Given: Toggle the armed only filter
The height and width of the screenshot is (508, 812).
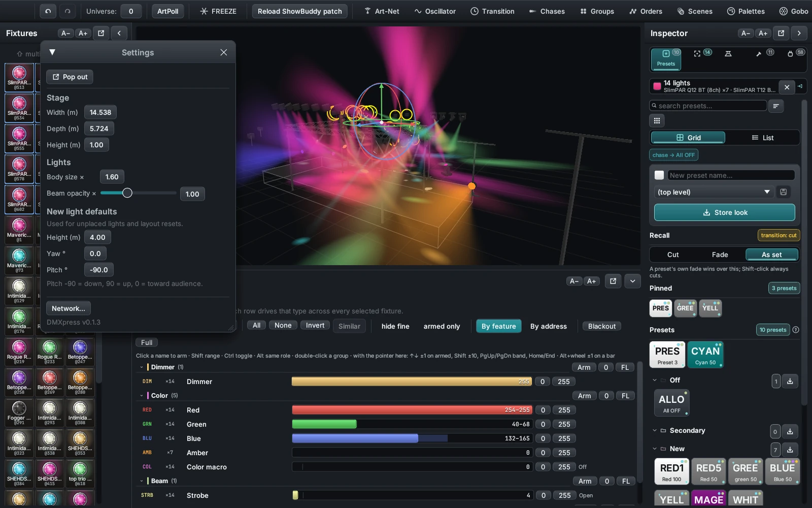Looking at the screenshot, I should 442,326.
